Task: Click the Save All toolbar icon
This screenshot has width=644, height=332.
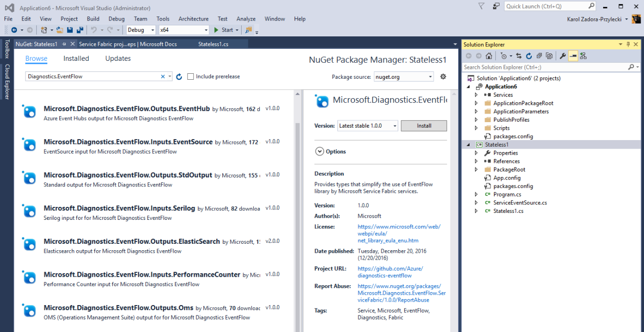Action: [80, 30]
